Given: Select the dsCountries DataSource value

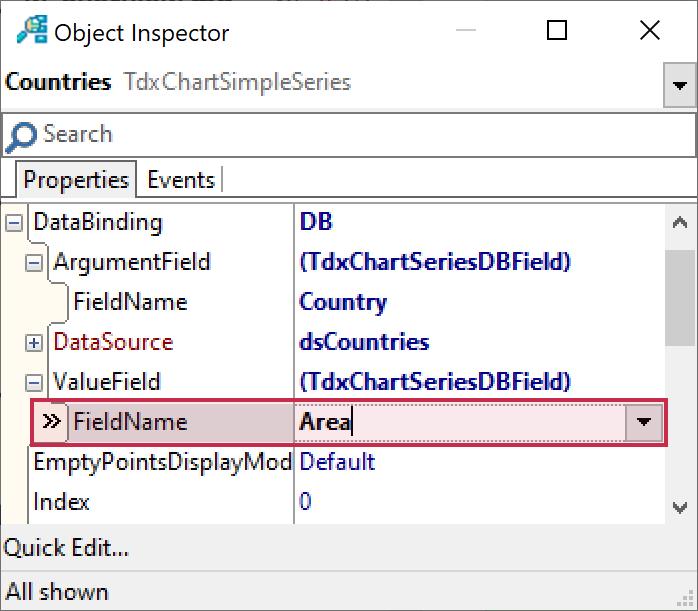Looking at the screenshot, I should [x=365, y=342].
